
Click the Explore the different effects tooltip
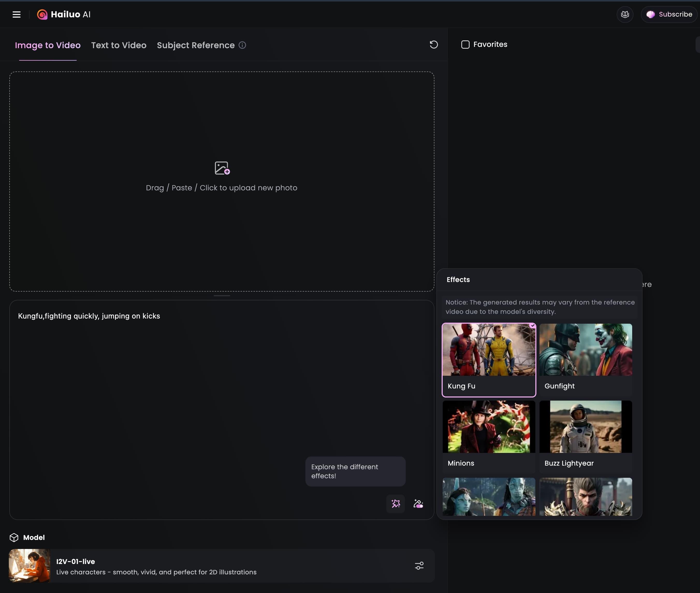coord(355,471)
